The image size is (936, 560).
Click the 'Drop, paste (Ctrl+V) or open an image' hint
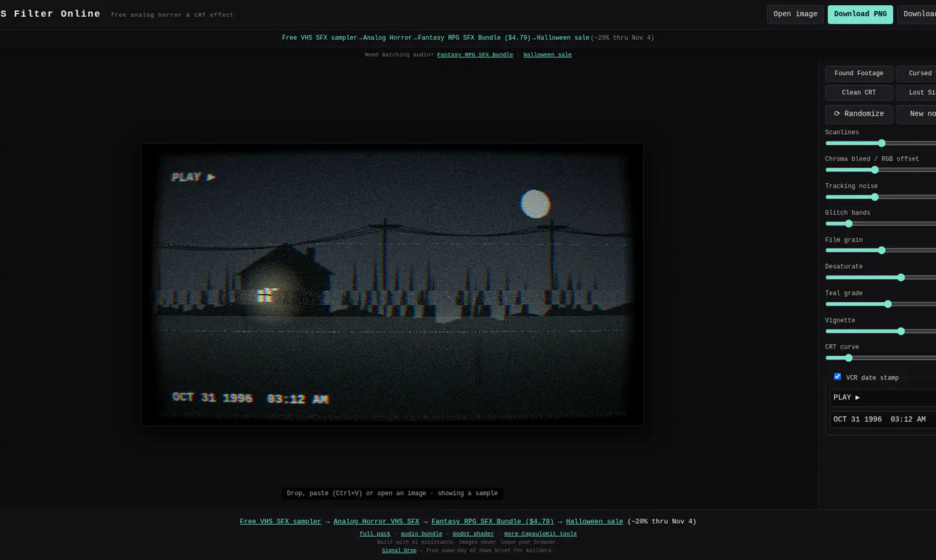[x=392, y=494]
